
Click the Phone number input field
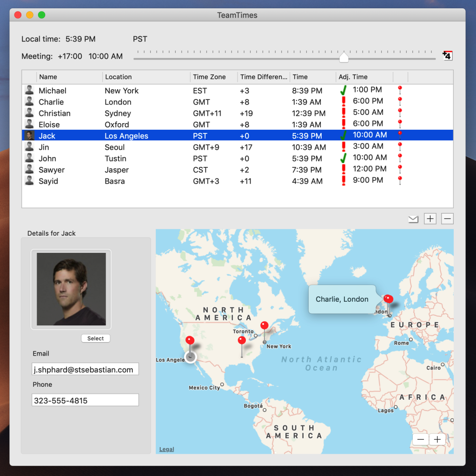(x=86, y=400)
